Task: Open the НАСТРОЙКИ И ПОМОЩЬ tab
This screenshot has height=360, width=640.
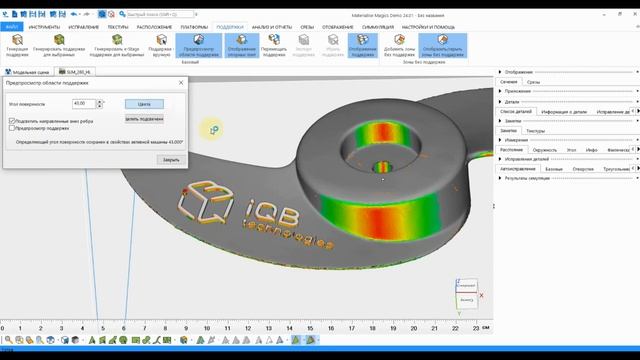Action: pos(428,27)
